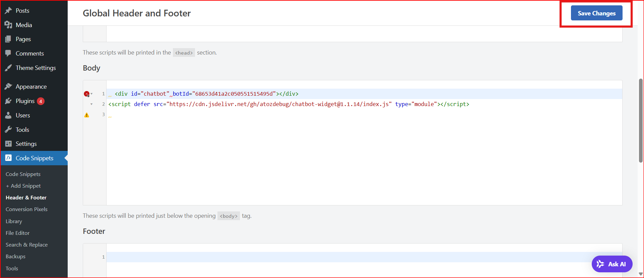644x278 pixels.
Task: Click the Header editor area above Body
Action: tap(364, 34)
